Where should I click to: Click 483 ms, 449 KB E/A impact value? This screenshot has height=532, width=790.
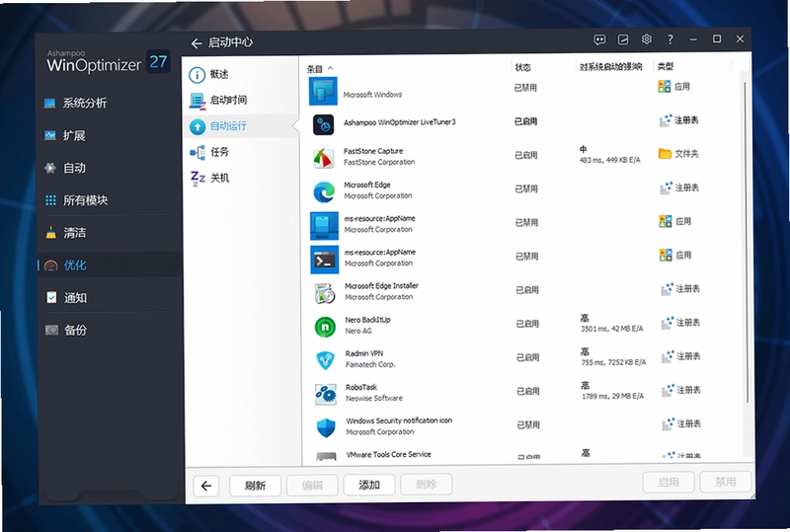(609, 160)
